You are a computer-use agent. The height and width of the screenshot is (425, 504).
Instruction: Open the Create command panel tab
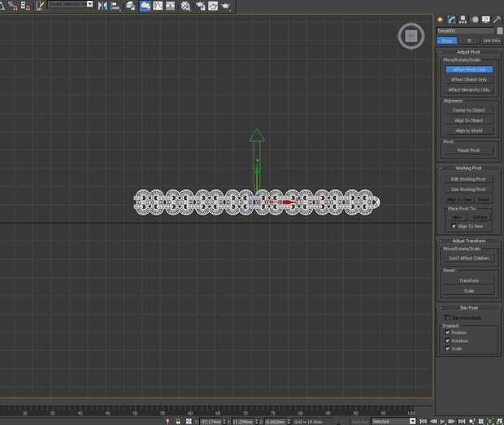(x=440, y=19)
